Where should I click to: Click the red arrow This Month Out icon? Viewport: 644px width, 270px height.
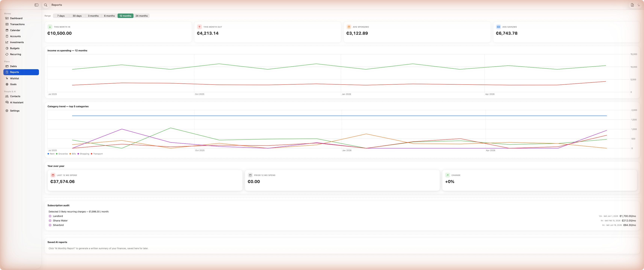click(200, 27)
